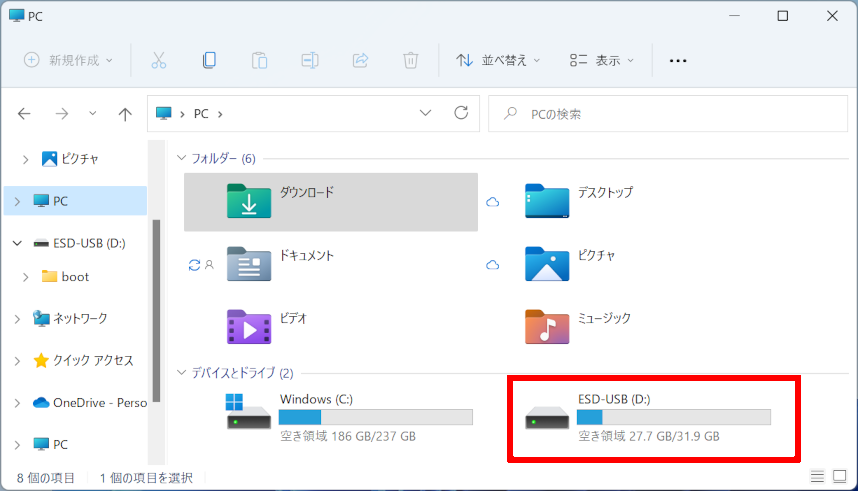
Task: Click the Copy icon in toolbar
Action: [209, 60]
